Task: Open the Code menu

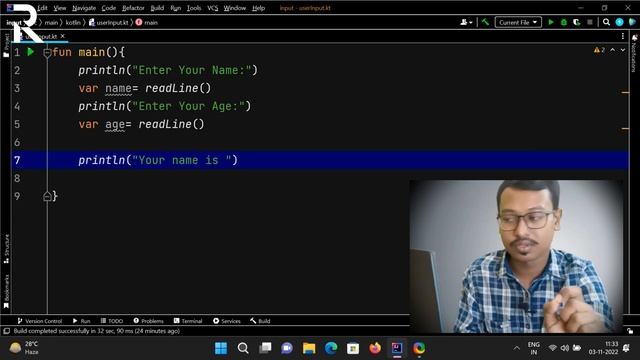Action: [109, 8]
